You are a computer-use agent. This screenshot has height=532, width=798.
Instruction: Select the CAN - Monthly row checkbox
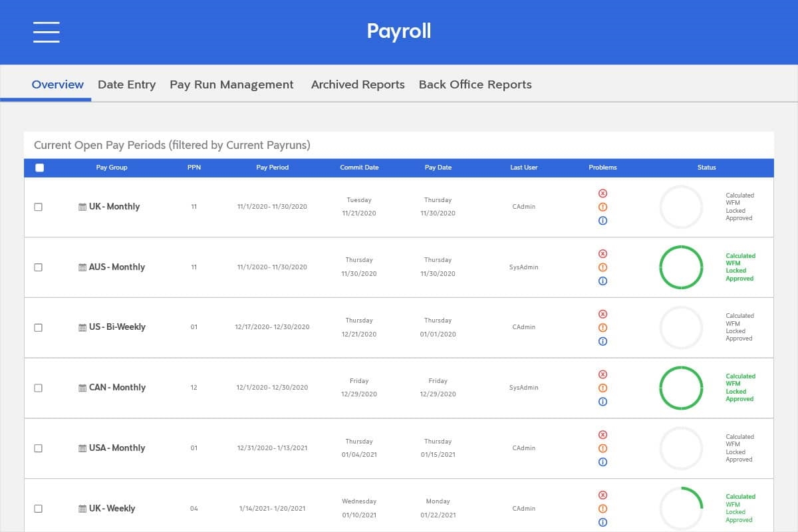(38, 388)
